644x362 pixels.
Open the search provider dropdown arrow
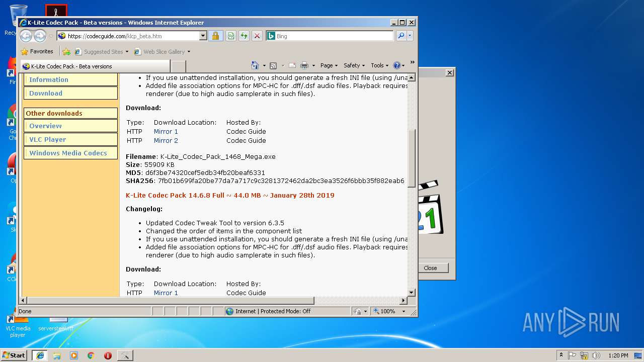(410, 36)
